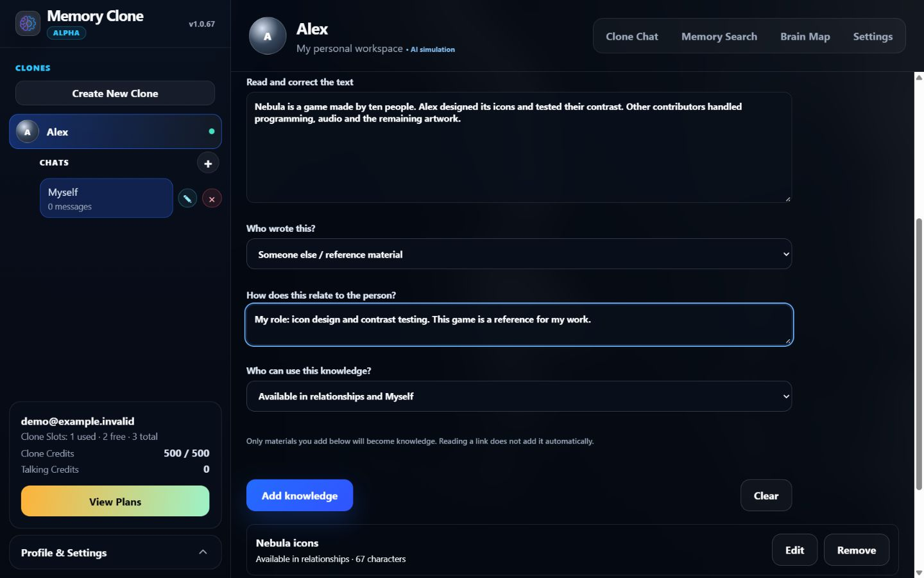Click the scroll-down arrow of the page scrollbar
The image size is (924, 578).
tap(919, 573)
